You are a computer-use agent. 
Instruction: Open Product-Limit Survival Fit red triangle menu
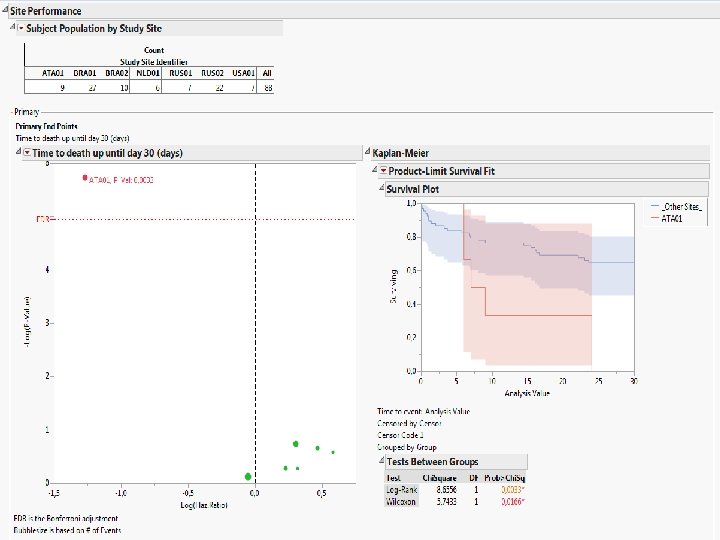[x=383, y=171]
